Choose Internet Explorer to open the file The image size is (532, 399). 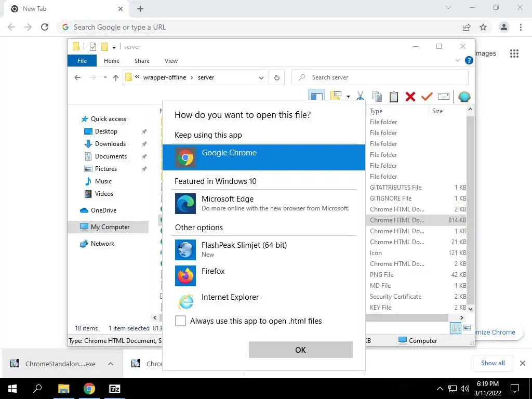(263, 301)
